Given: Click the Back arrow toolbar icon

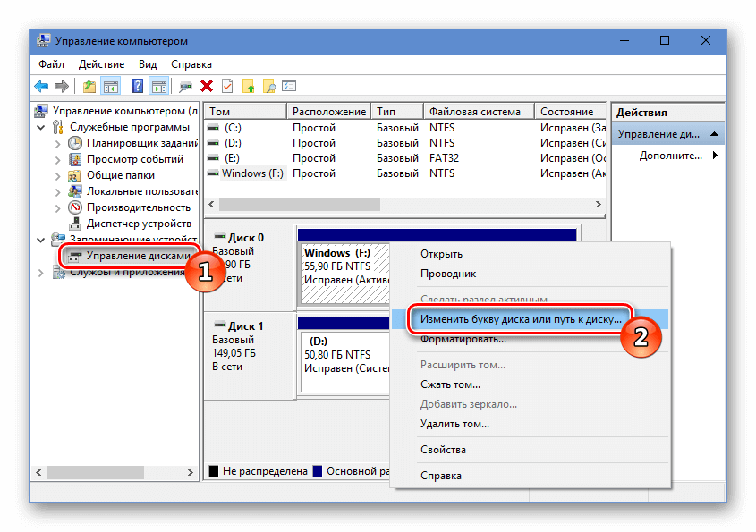Looking at the screenshot, I should pyautogui.click(x=41, y=87).
